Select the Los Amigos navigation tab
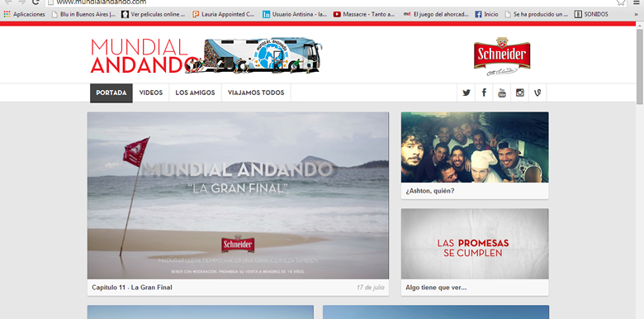The image size is (644, 319). [195, 93]
